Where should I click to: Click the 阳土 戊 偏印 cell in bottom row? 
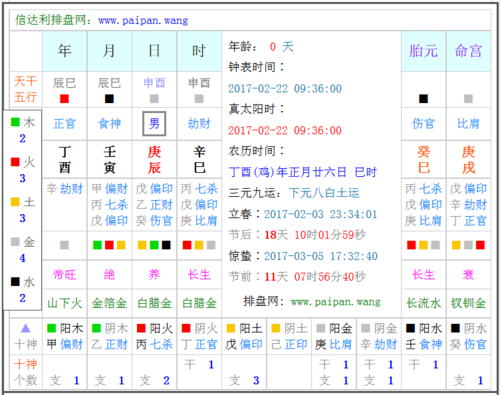[x=244, y=336]
